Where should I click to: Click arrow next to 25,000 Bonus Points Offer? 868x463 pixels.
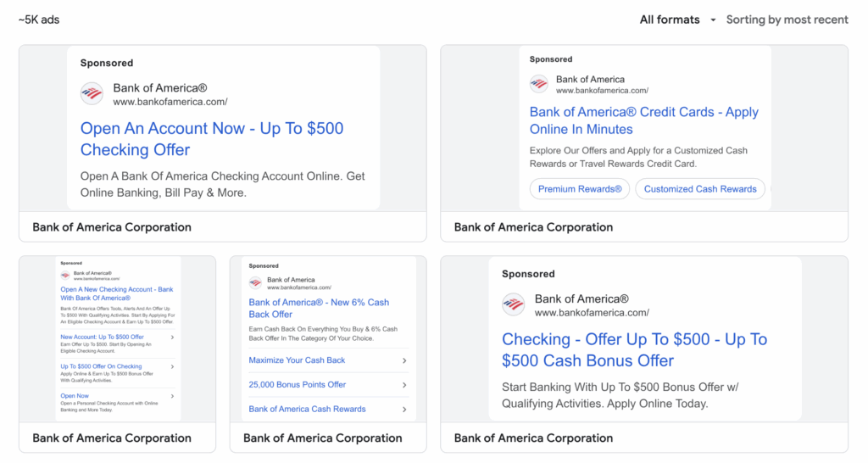(404, 385)
